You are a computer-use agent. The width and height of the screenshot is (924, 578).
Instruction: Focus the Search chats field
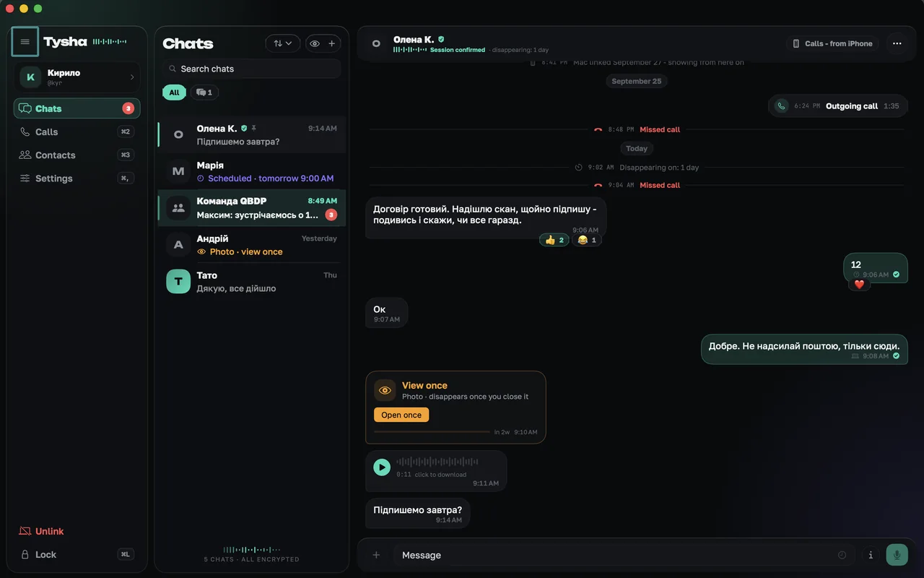coord(251,69)
